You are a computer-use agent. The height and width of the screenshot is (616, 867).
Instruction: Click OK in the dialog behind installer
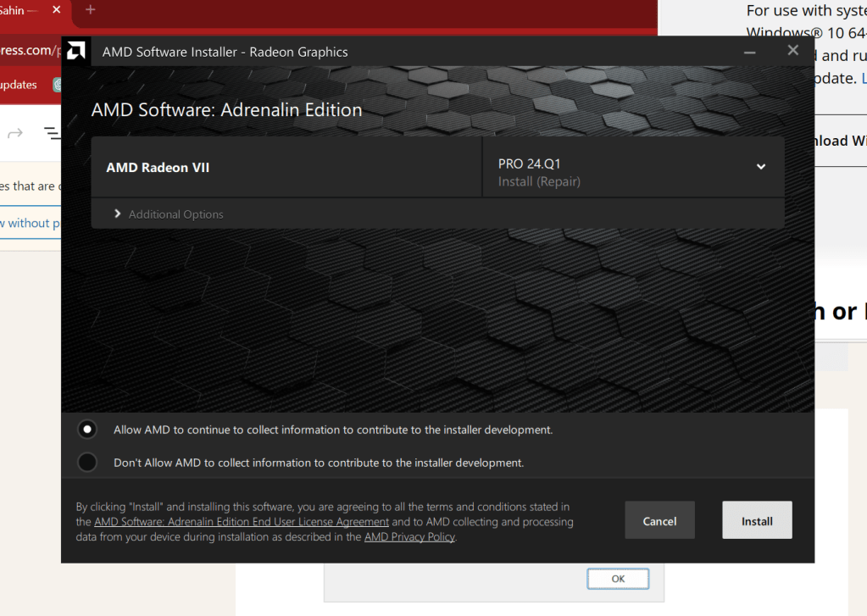point(618,579)
